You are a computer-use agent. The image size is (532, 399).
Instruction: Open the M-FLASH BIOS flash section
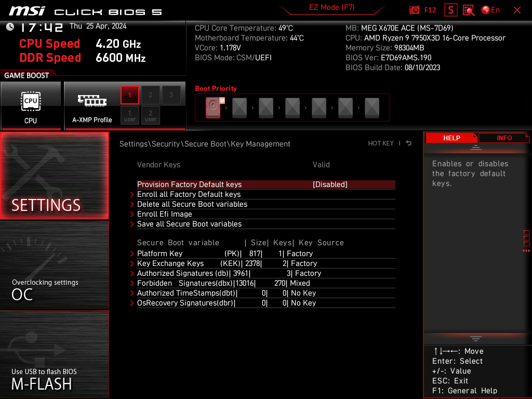54,354
